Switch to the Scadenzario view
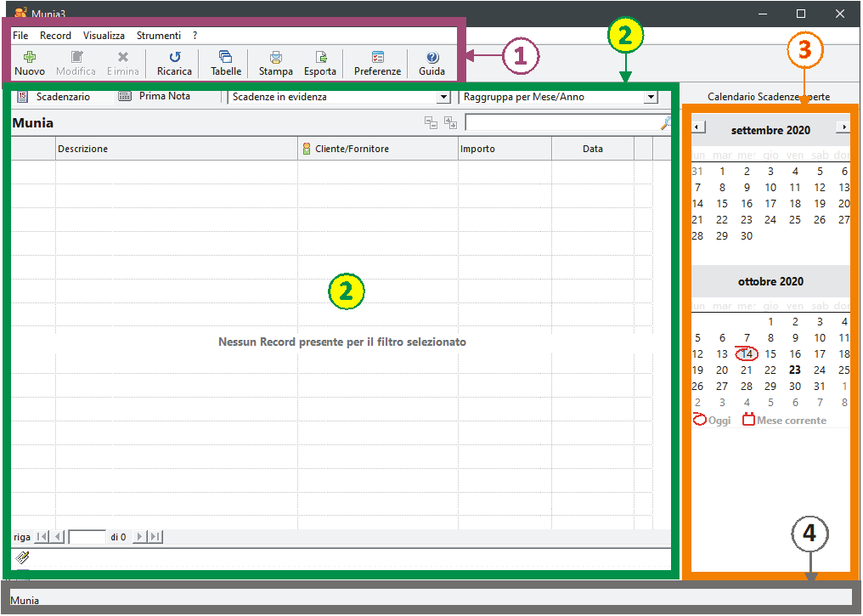Screen dimensions: 863x616 (x=54, y=97)
